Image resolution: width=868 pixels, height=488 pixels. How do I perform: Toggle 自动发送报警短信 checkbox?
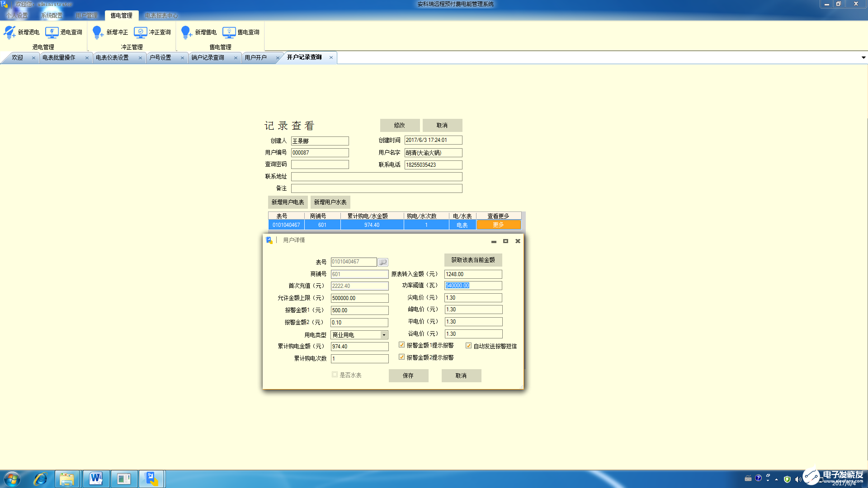point(468,346)
